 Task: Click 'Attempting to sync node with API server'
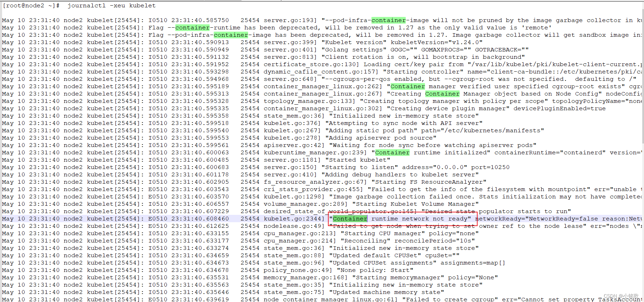404,123
